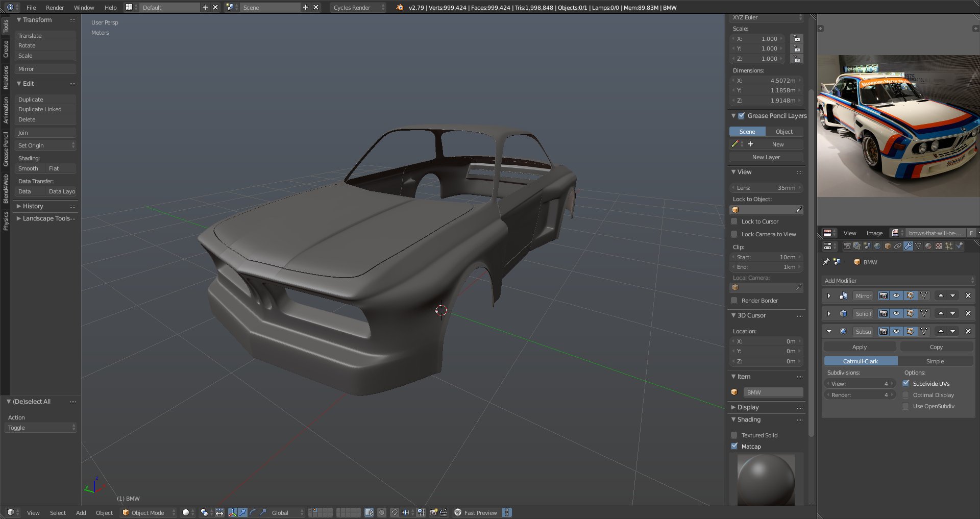The width and height of the screenshot is (980, 519).
Task: Move the Mirror modifier down
Action: (952, 295)
